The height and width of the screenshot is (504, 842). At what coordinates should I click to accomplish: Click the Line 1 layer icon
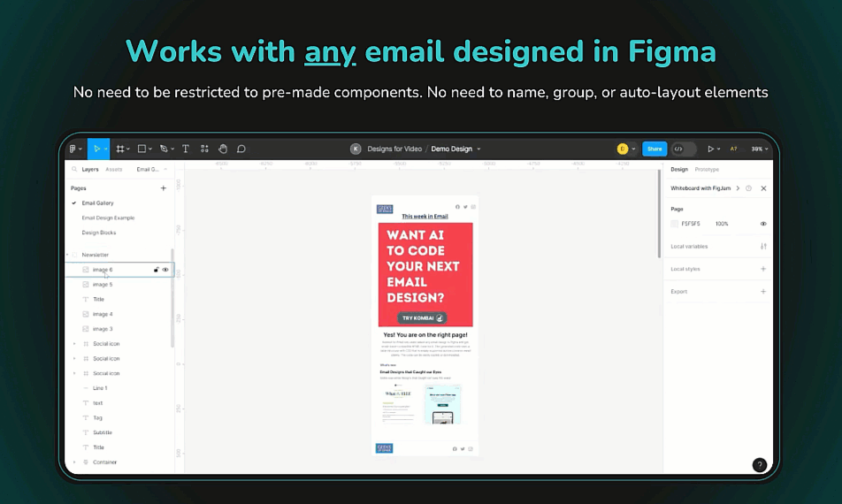click(86, 388)
